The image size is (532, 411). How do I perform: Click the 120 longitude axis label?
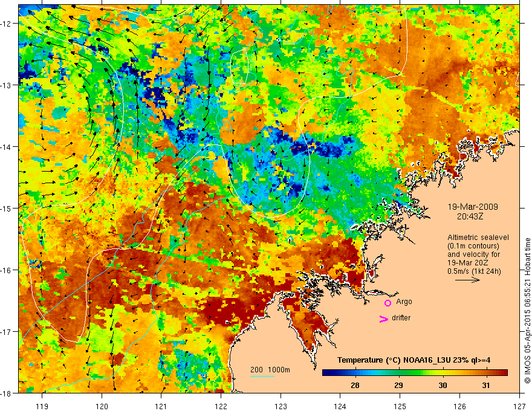[102, 406]
